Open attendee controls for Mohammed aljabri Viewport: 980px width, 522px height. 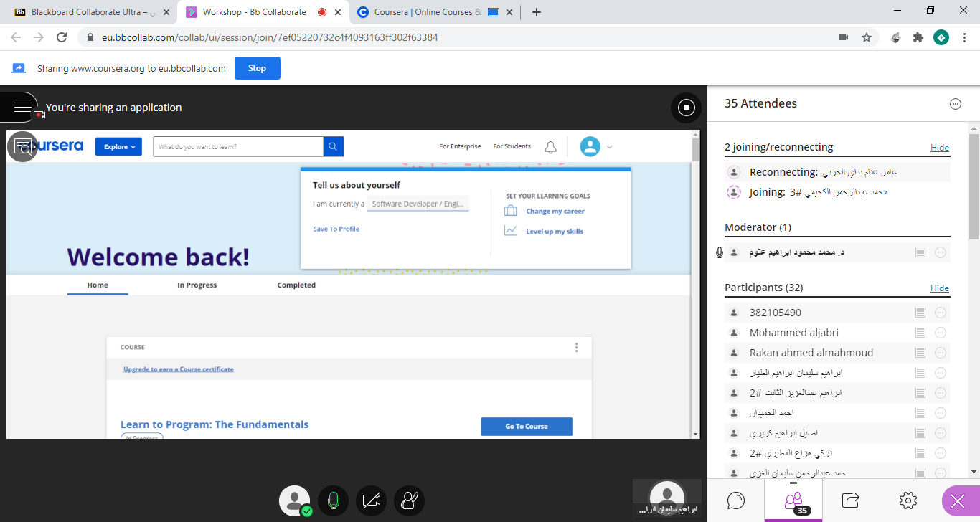coord(941,333)
